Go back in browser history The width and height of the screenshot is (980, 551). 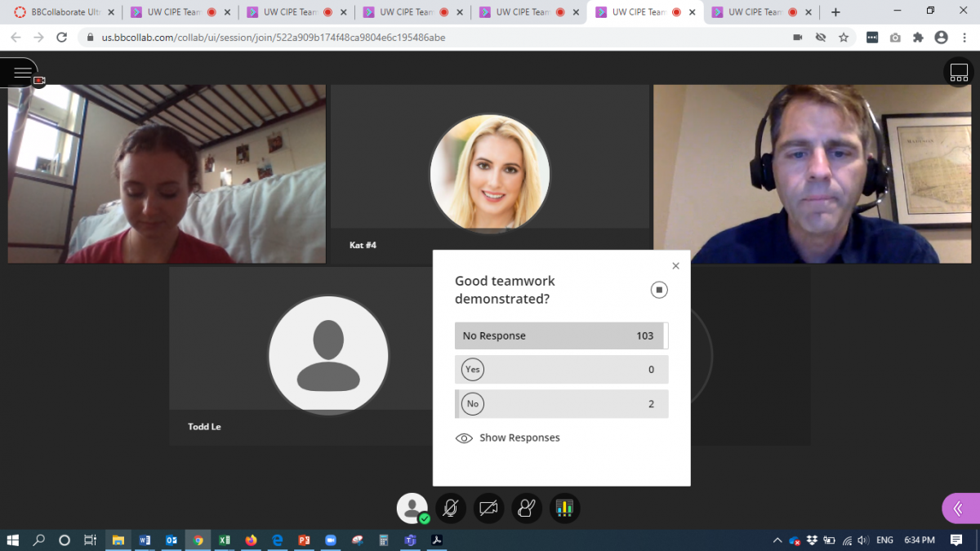16,38
